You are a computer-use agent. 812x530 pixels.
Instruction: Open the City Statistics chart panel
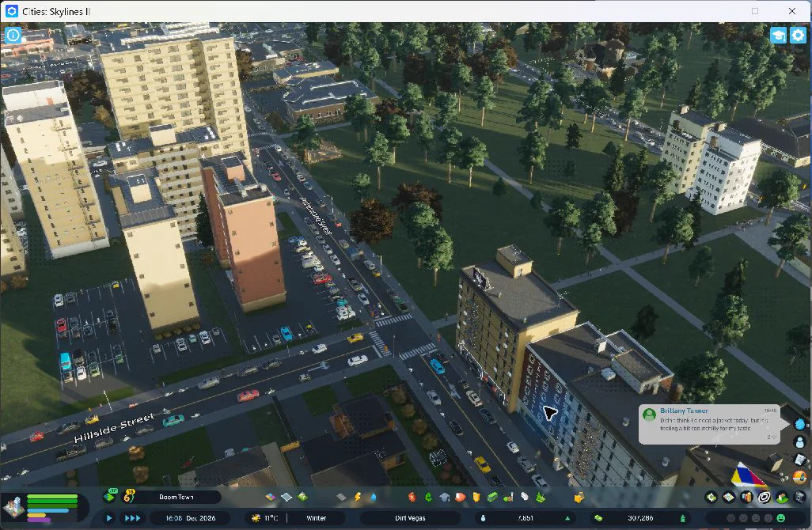click(x=747, y=498)
